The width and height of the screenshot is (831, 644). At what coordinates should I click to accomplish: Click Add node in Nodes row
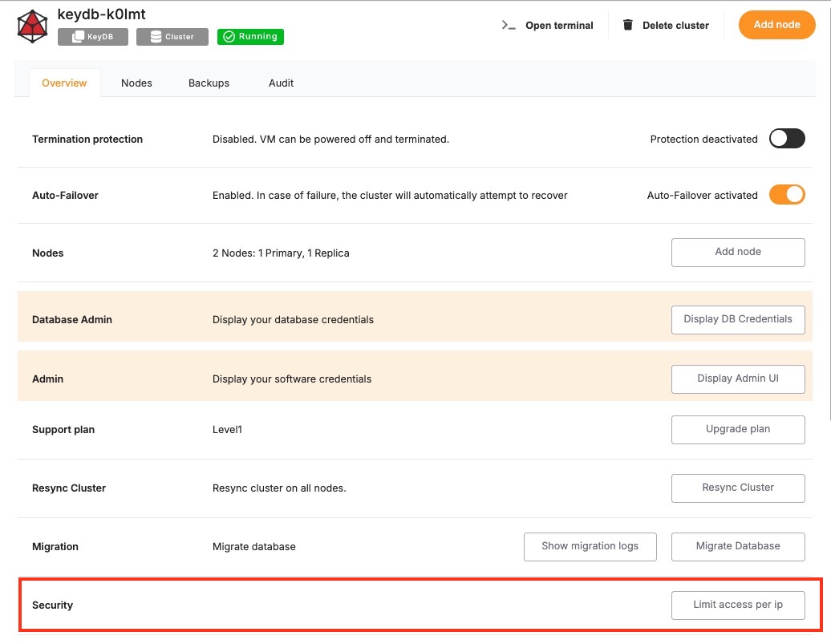[737, 252]
